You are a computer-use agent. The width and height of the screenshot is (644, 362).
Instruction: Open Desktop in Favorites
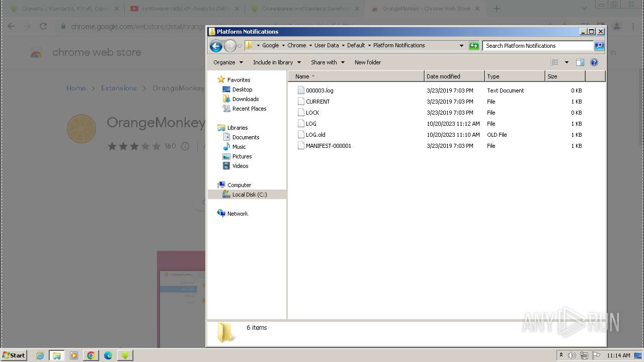tap(242, 89)
